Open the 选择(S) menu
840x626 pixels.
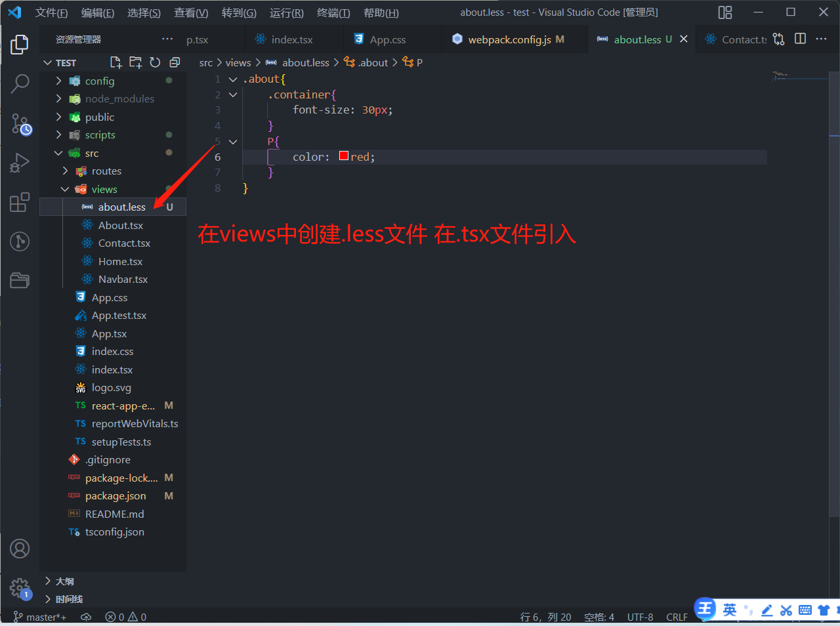(144, 12)
